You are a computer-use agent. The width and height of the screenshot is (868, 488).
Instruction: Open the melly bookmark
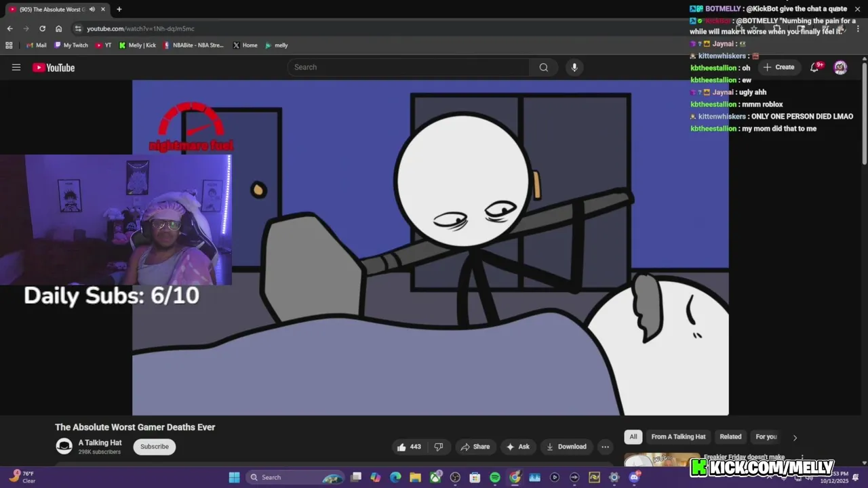click(277, 45)
